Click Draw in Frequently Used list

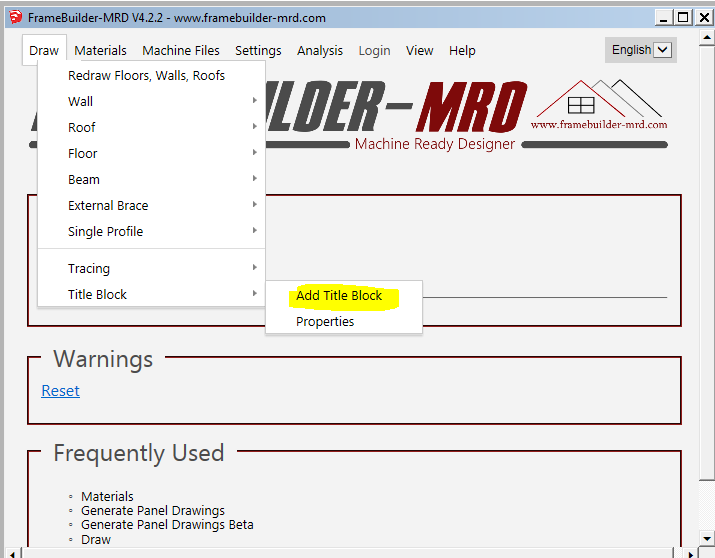[96, 539]
